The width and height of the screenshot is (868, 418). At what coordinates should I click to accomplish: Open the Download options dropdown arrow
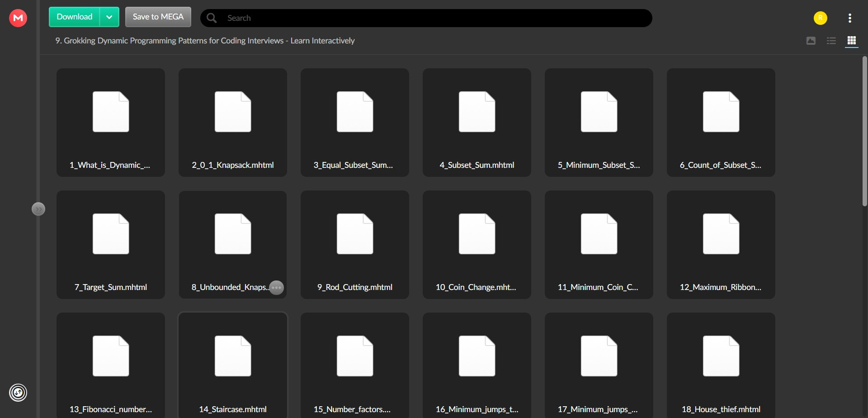click(109, 17)
